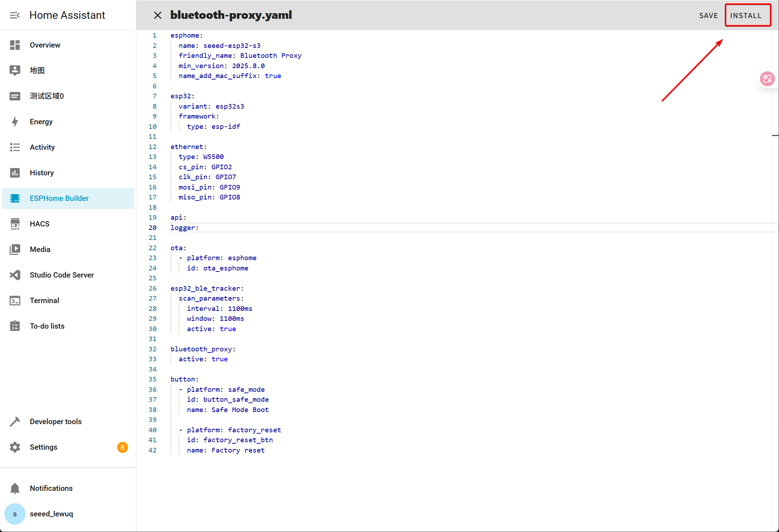Screen dimensions: 779x532
Task: Open the History menu item
Action: pos(42,173)
